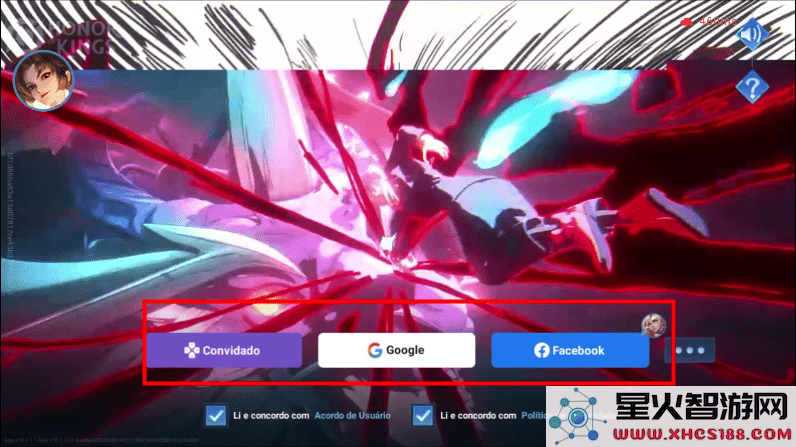Sign in with Facebook button
This screenshot has width=796, height=447.
click(570, 350)
